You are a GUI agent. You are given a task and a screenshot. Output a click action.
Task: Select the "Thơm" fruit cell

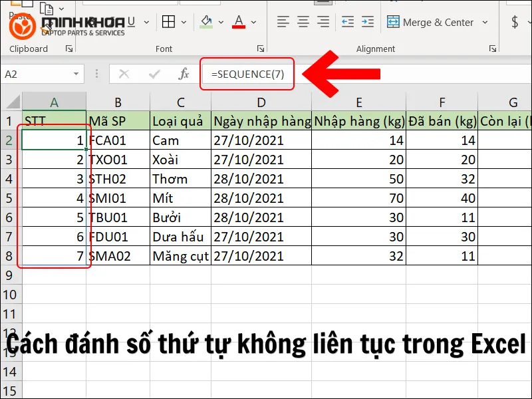click(x=180, y=179)
